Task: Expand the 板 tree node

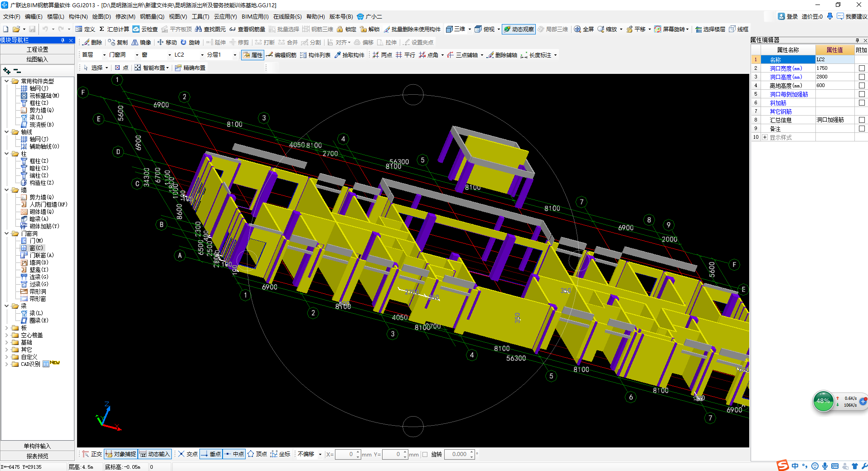Action: (x=6, y=328)
